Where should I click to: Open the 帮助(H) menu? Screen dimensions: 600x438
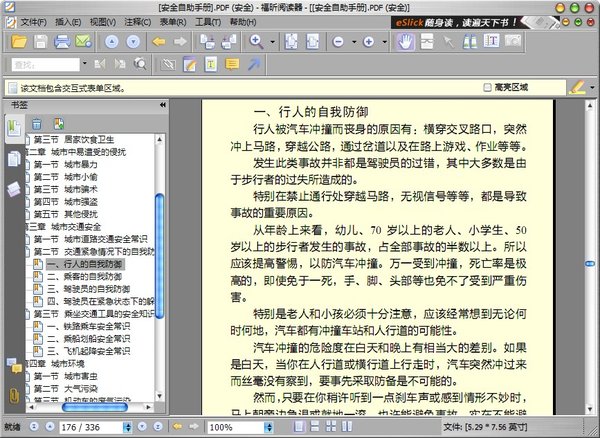243,22
